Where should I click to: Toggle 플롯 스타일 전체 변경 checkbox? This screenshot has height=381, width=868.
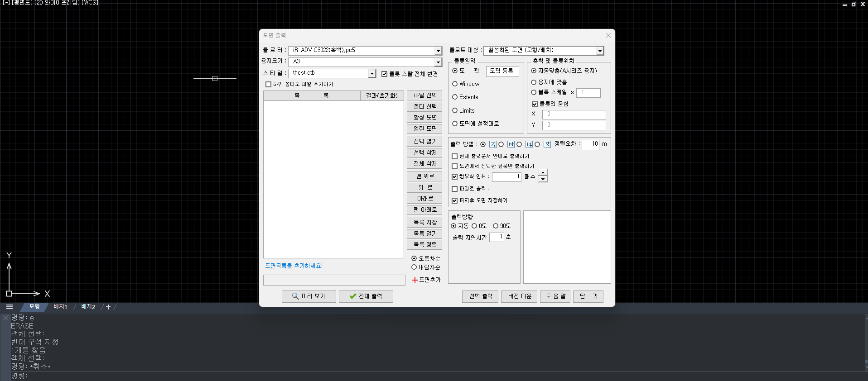[x=385, y=74]
